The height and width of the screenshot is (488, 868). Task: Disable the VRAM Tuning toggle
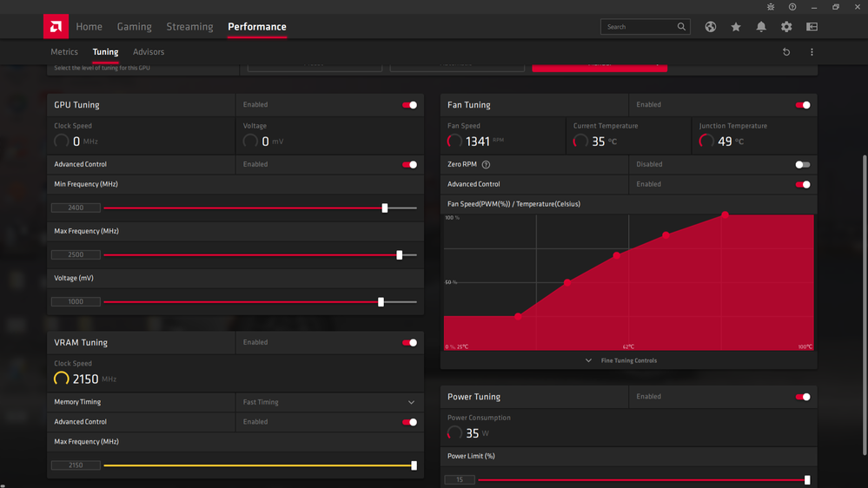[409, 342]
